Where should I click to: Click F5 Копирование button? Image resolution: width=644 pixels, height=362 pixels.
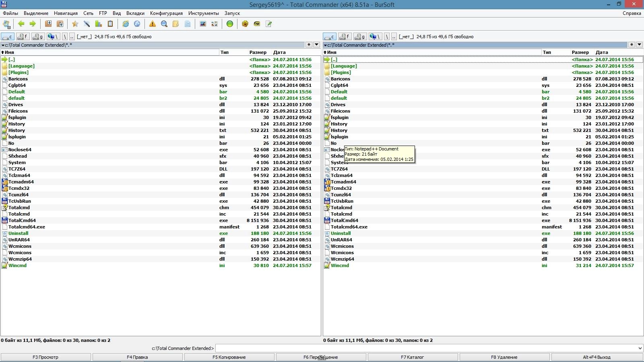(x=229, y=357)
